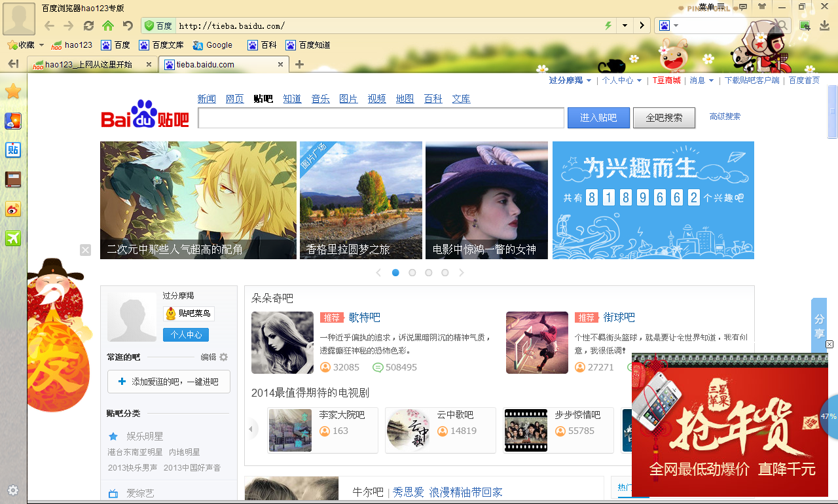Open the feedback message icon in the title bar
Screen dimensions: 838x504
(743, 7)
